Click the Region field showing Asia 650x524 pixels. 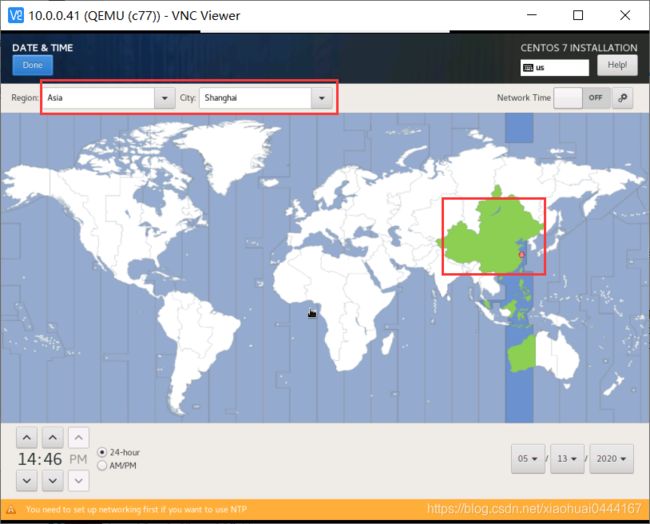click(99, 98)
